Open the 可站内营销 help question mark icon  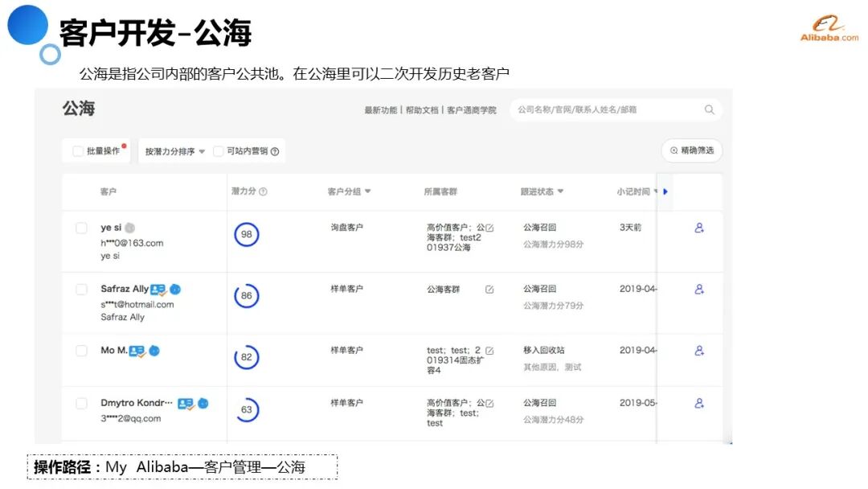(x=275, y=151)
